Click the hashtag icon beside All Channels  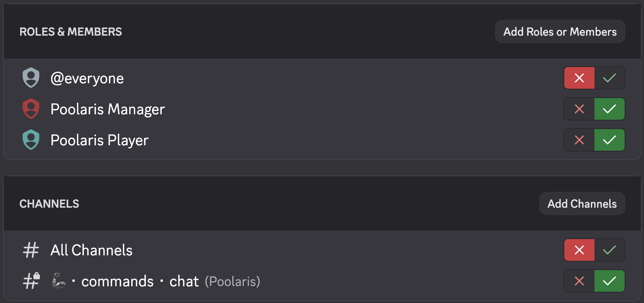[31, 250]
